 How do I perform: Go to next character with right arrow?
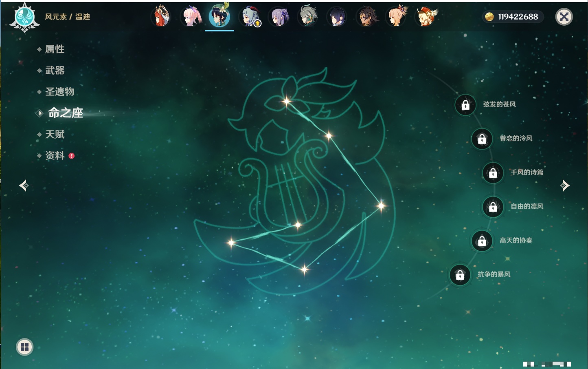tap(565, 186)
